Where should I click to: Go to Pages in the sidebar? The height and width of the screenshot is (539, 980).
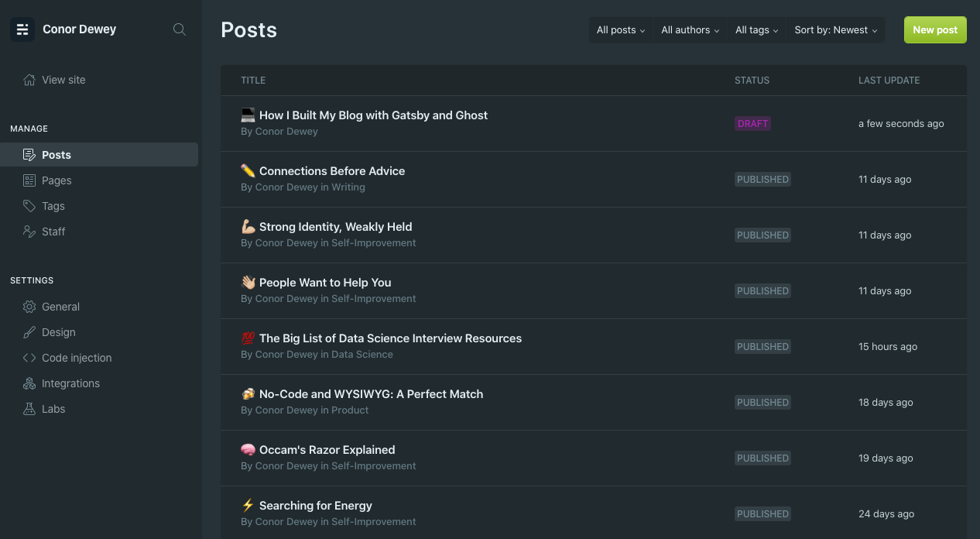click(57, 180)
